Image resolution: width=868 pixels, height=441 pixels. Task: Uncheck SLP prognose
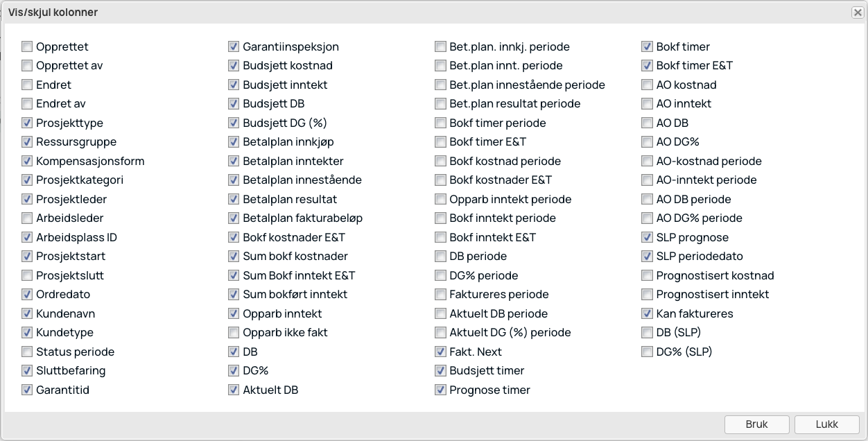coord(647,238)
